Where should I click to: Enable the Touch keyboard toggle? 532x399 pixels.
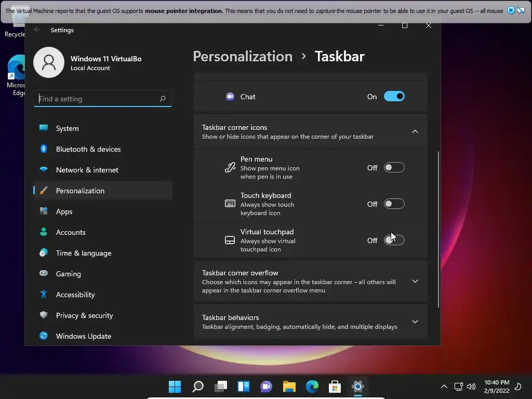(394, 204)
